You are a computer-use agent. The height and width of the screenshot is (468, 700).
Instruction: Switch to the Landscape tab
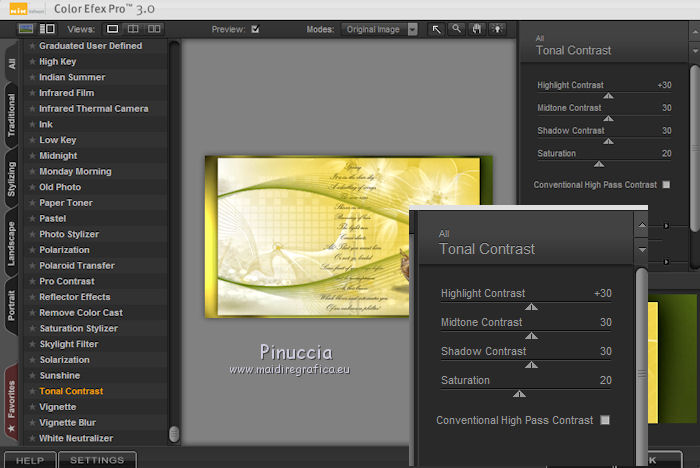[x=11, y=243]
